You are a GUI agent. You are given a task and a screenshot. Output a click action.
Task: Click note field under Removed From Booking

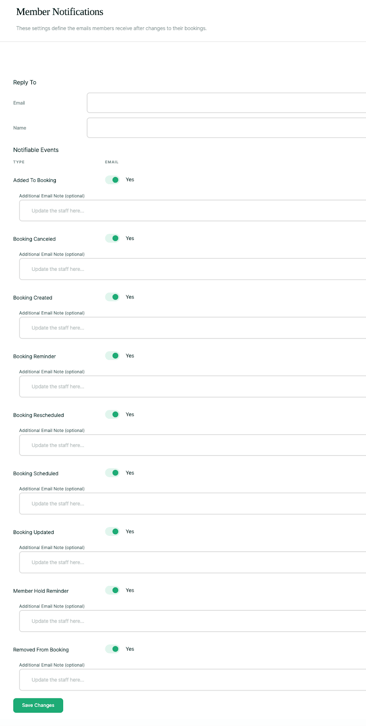click(193, 680)
